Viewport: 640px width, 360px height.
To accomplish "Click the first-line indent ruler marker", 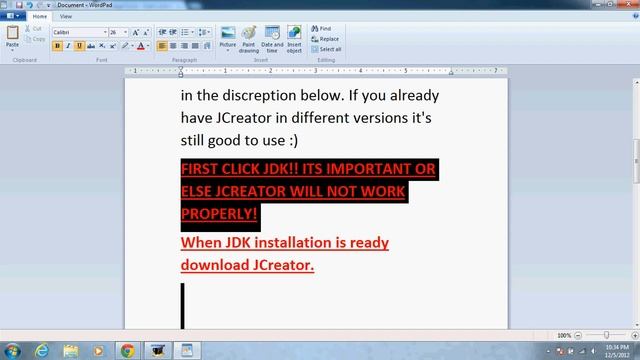I will coord(180,69).
